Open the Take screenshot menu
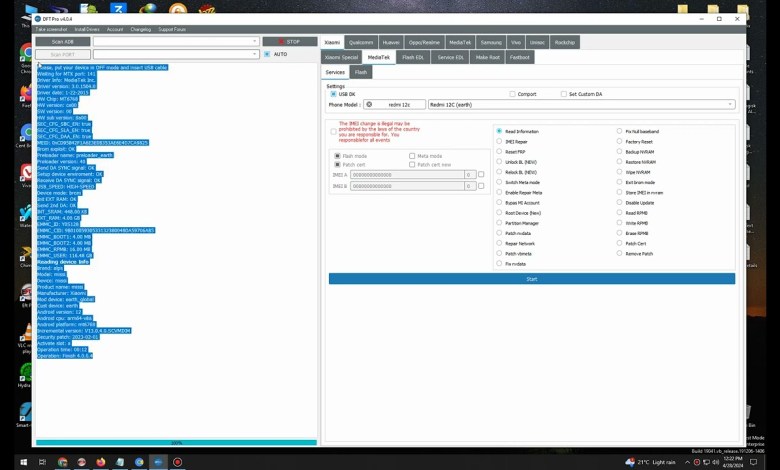Image resolution: width=780 pixels, height=470 pixels. tap(51, 29)
